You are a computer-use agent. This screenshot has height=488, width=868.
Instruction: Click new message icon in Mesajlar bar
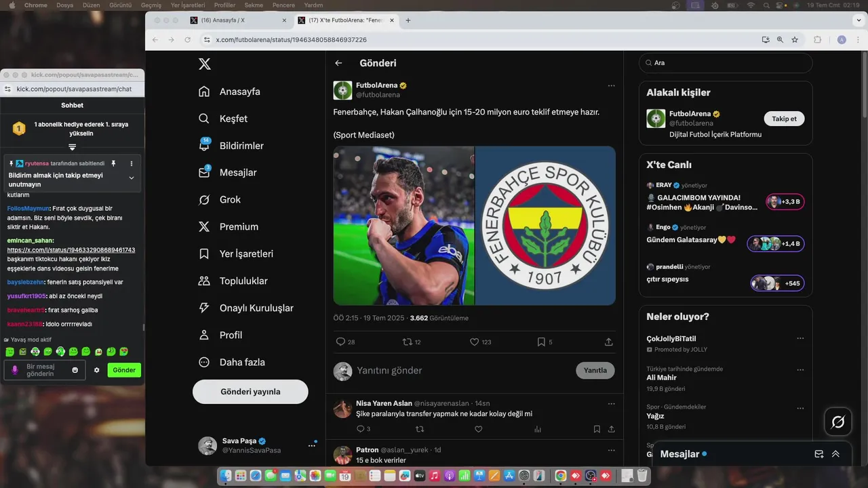(x=819, y=454)
